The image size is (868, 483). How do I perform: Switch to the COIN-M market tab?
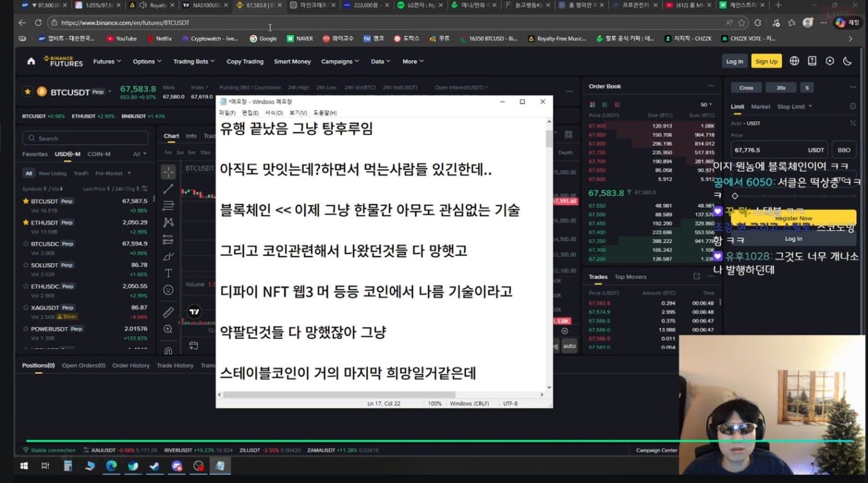99,154
